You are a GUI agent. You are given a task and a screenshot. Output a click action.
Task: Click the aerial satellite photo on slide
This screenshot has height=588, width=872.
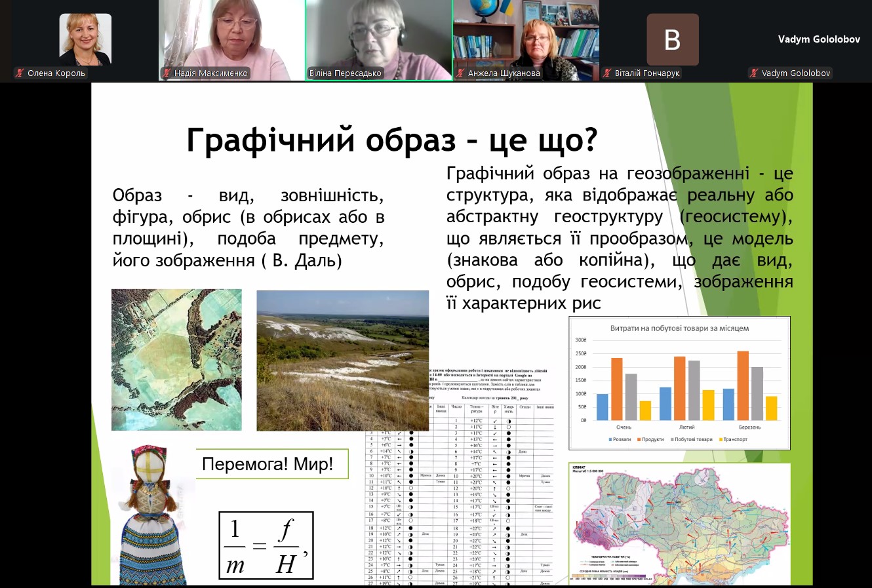click(176, 360)
